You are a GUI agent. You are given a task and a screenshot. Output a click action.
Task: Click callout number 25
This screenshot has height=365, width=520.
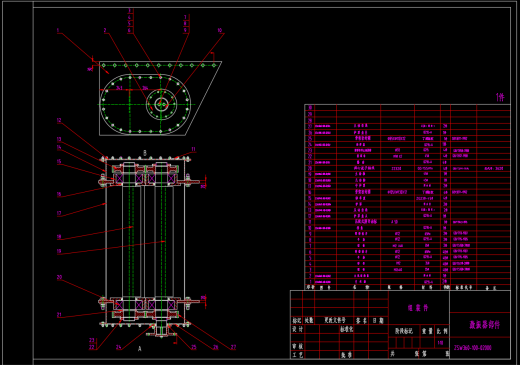[194, 347]
